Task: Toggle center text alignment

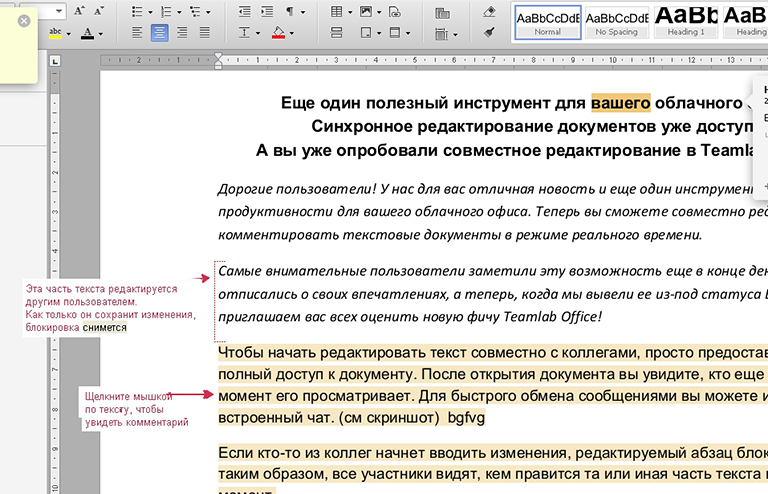Action: 160,33
